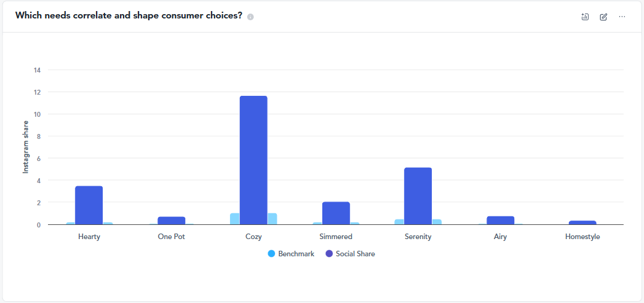This screenshot has height=303, width=644.
Task: Click the light-blue Cozy Benchmark bar
Action: (x=234, y=219)
